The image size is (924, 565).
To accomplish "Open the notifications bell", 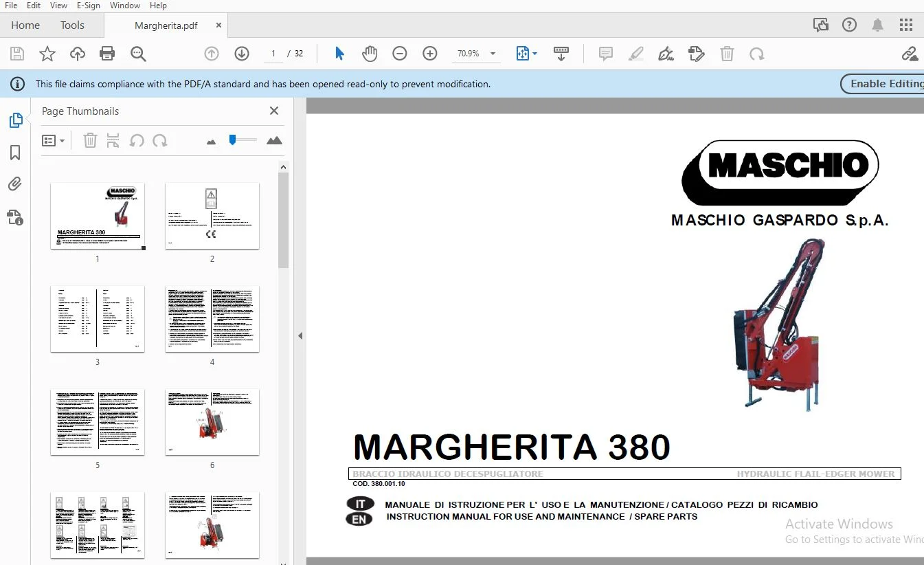I will coord(877,25).
